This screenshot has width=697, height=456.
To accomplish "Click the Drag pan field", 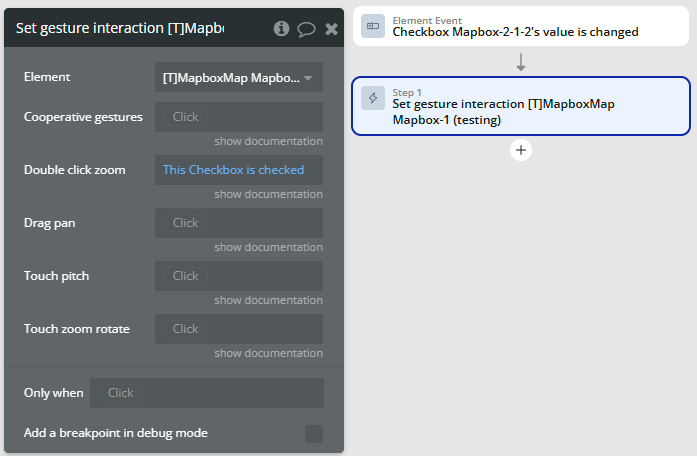I will pyautogui.click(x=239, y=223).
